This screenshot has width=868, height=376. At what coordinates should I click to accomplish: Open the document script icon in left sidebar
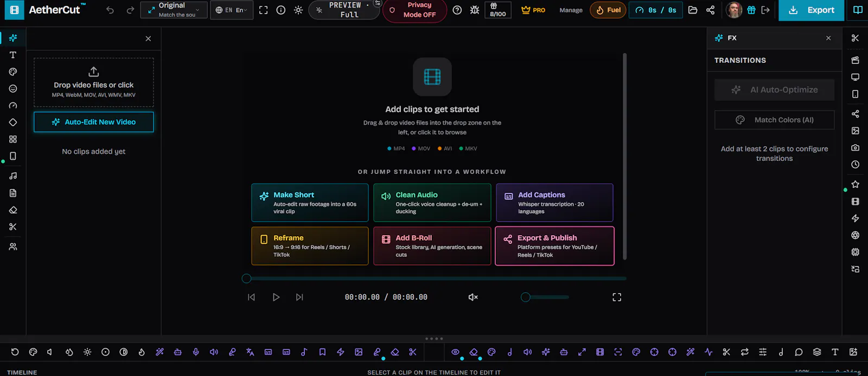(x=13, y=193)
